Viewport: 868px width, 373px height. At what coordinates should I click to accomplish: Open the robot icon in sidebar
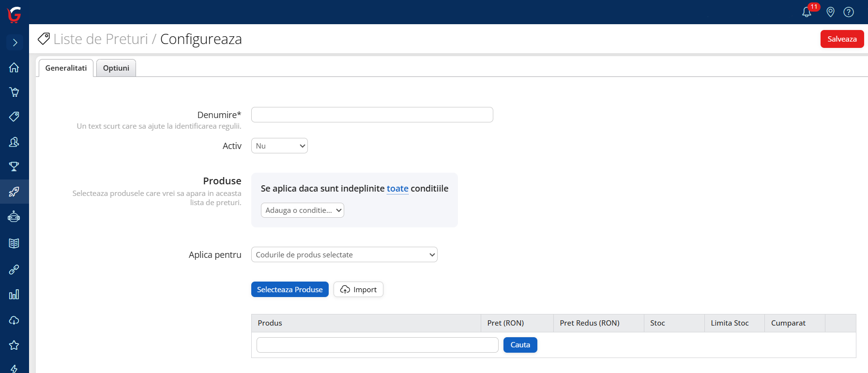[14, 217]
